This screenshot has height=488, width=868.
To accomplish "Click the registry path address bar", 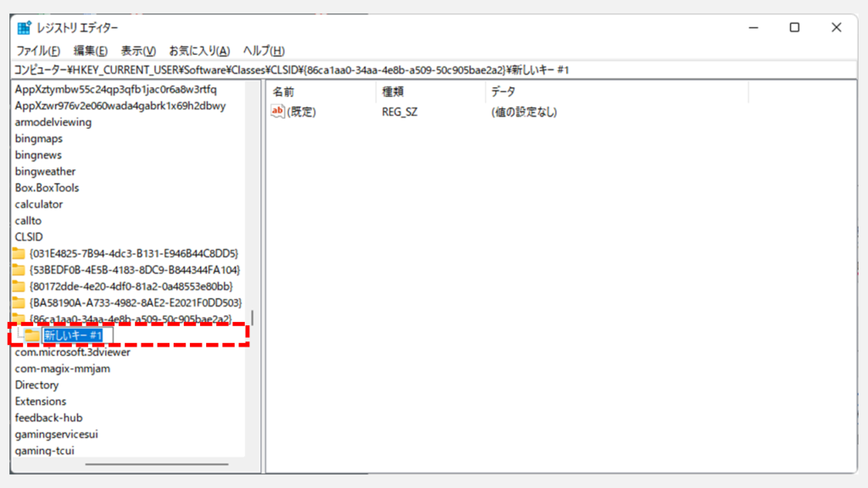I will (x=424, y=69).
